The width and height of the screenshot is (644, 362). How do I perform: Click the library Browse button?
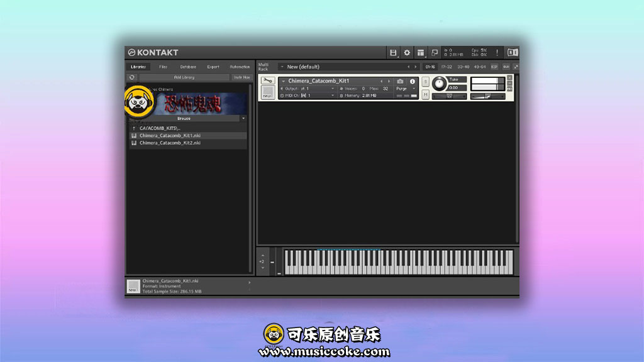click(x=184, y=118)
